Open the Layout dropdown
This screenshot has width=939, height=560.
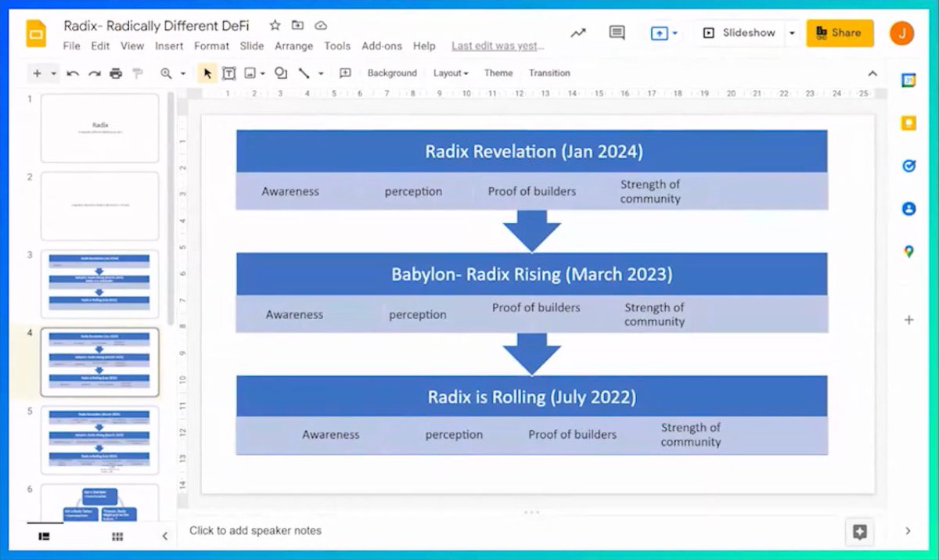[451, 74]
